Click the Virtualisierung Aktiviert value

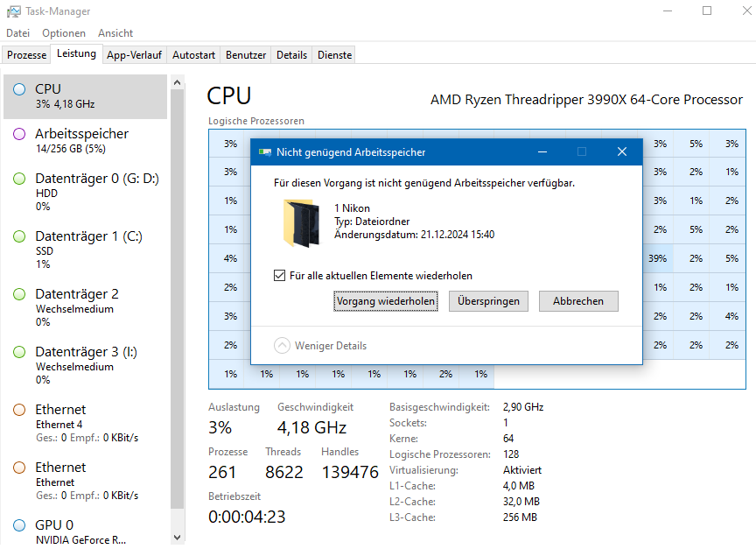(522, 470)
